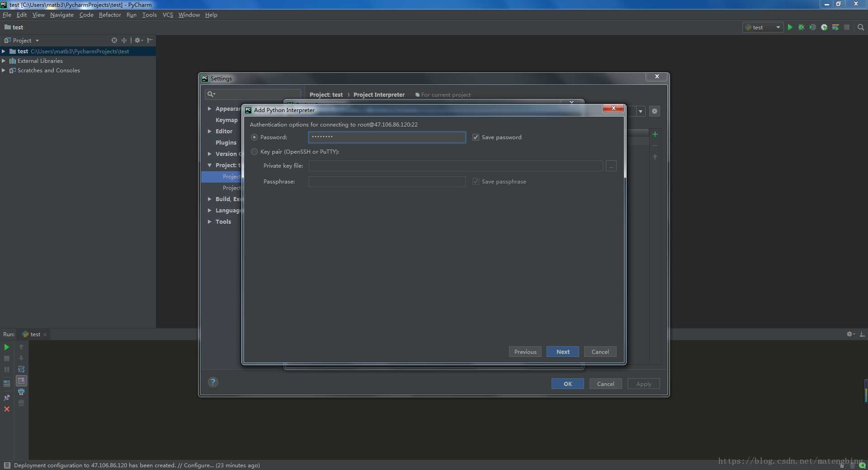868x470 pixels.
Task: Clear all Run console output trash icon
Action: tap(21, 403)
